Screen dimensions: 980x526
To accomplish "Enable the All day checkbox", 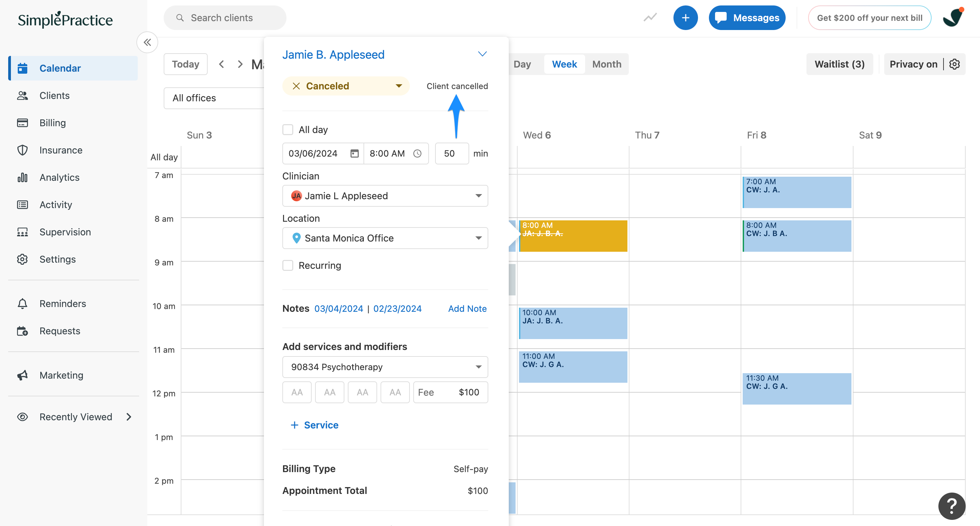I will coord(287,129).
